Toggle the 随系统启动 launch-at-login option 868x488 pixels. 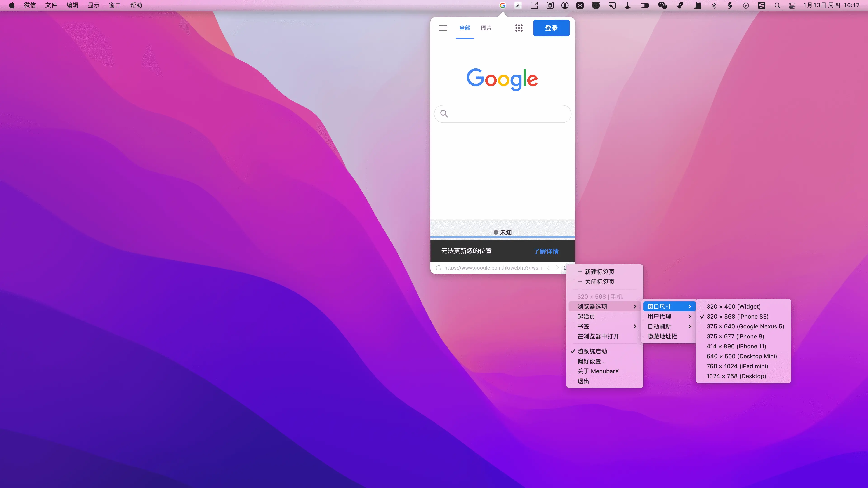click(x=605, y=351)
